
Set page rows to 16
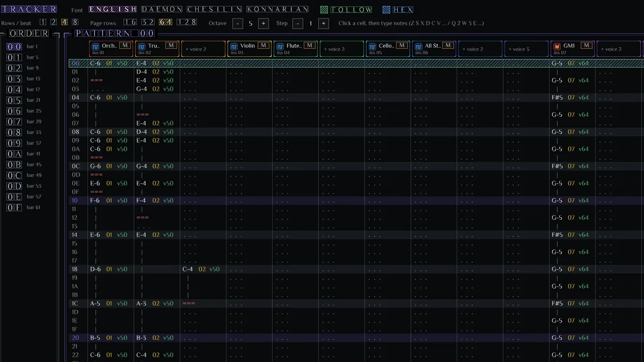point(130,22)
